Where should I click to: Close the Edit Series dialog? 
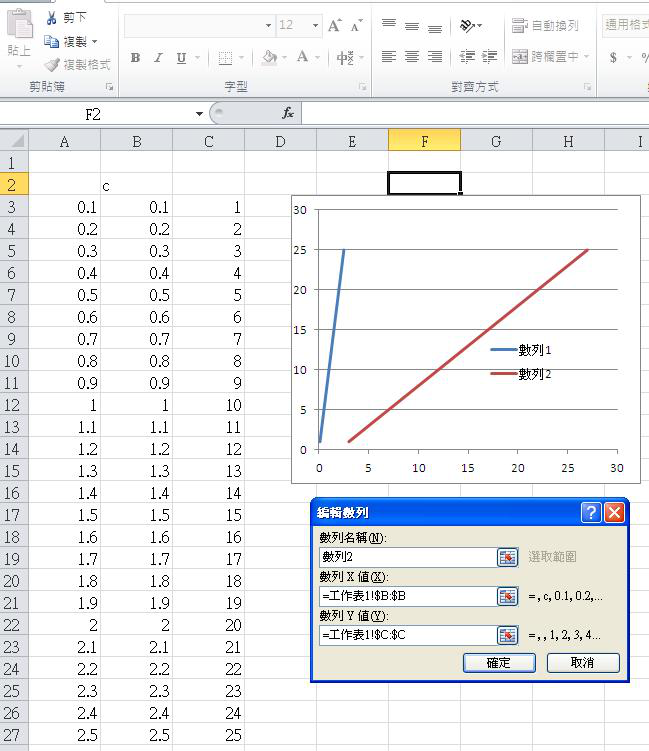614,512
